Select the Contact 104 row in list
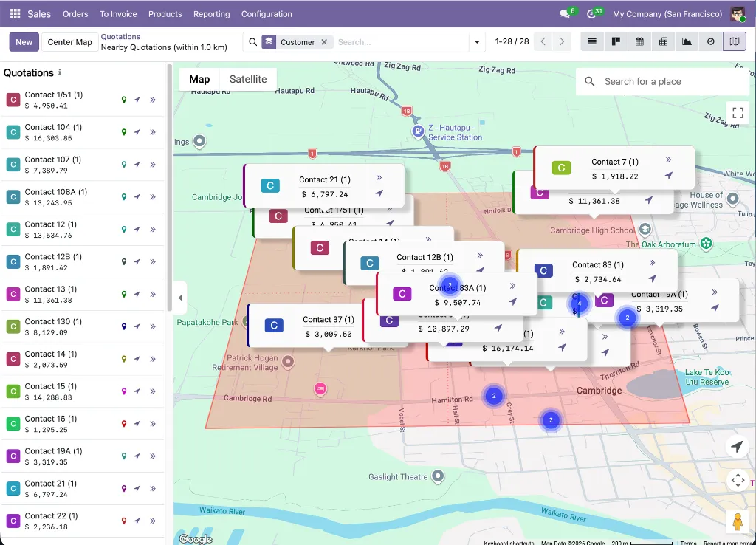Viewport: 756px width, 545px height. pyautogui.click(x=83, y=132)
